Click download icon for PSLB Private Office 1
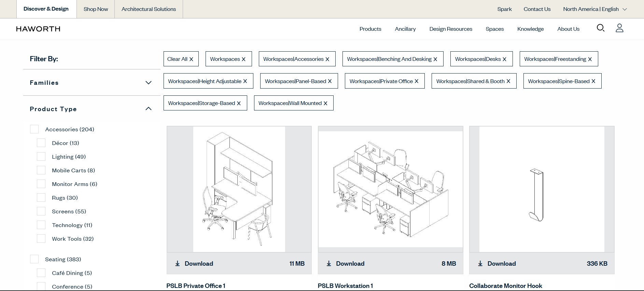This screenshot has height=291, width=644. tap(178, 264)
